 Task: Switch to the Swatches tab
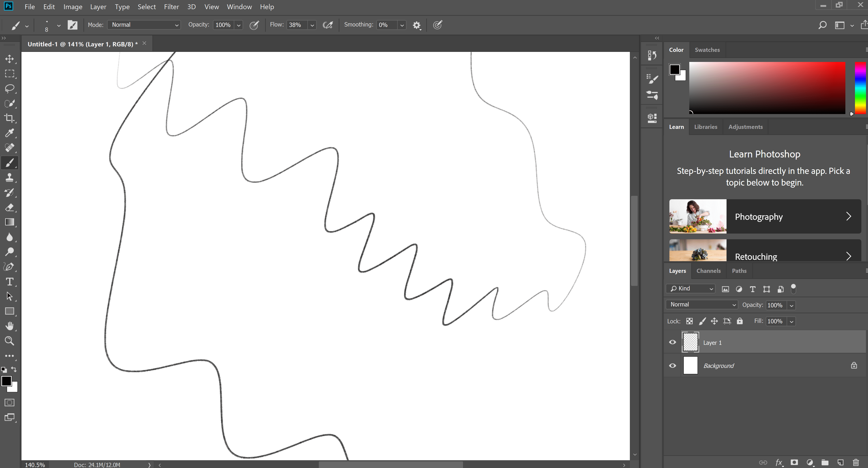[x=707, y=50]
